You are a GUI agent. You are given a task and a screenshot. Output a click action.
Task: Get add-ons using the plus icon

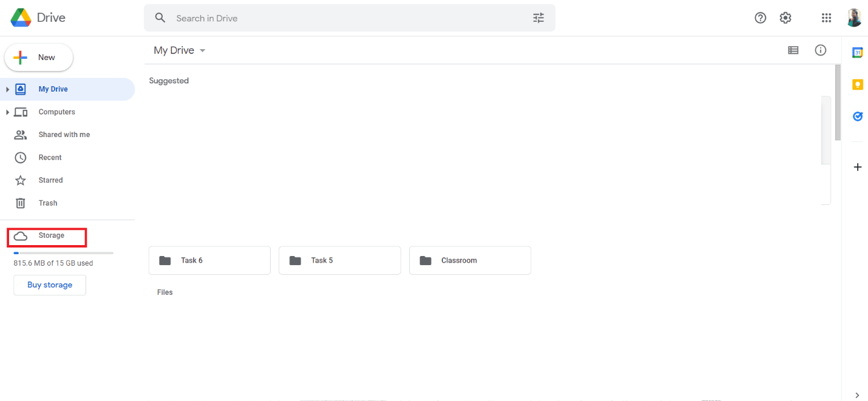click(858, 167)
